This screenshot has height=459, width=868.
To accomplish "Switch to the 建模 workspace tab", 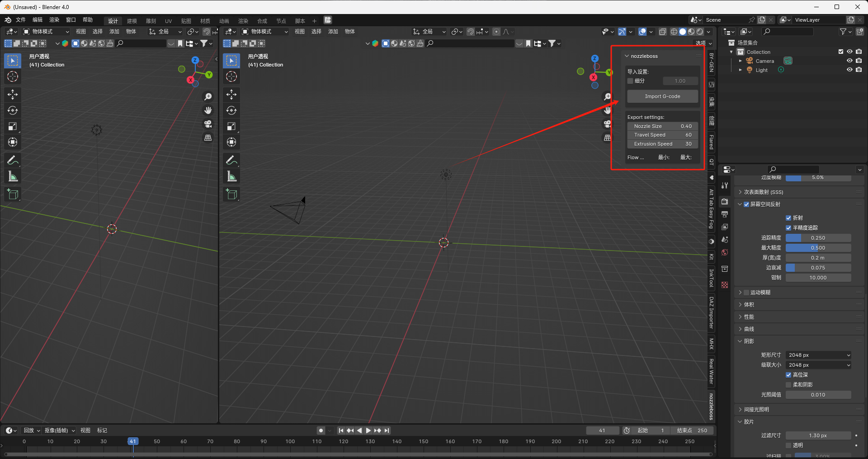I will (x=132, y=21).
